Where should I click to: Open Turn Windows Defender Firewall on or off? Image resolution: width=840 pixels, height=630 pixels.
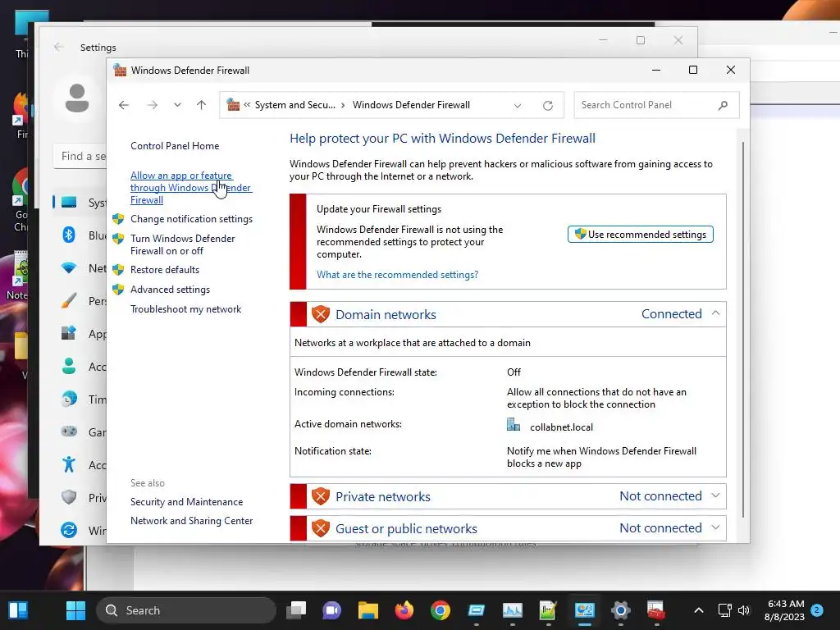[183, 244]
